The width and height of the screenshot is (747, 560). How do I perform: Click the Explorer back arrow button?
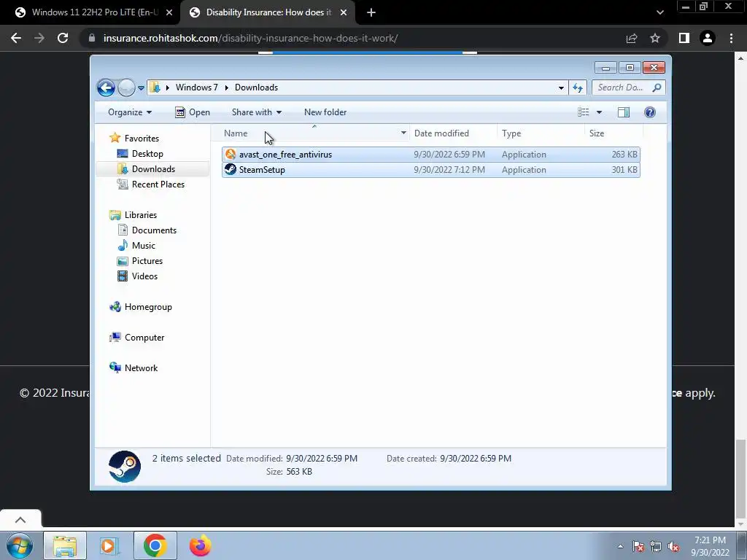coord(106,87)
